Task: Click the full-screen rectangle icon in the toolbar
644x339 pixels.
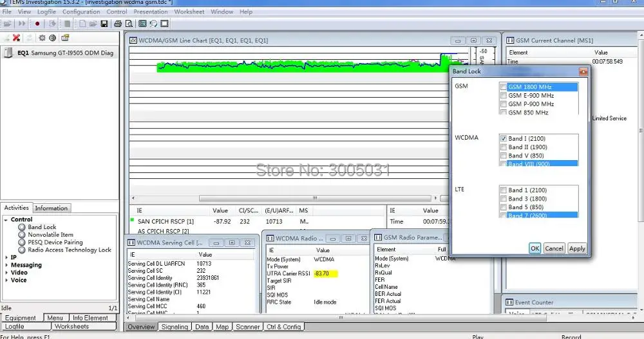Action: 164,24
